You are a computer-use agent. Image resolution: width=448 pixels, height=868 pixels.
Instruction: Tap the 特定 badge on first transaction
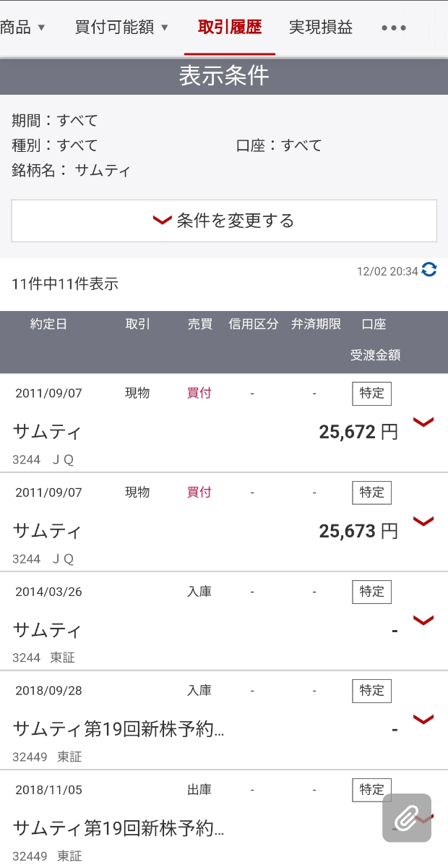[x=372, y=393]
